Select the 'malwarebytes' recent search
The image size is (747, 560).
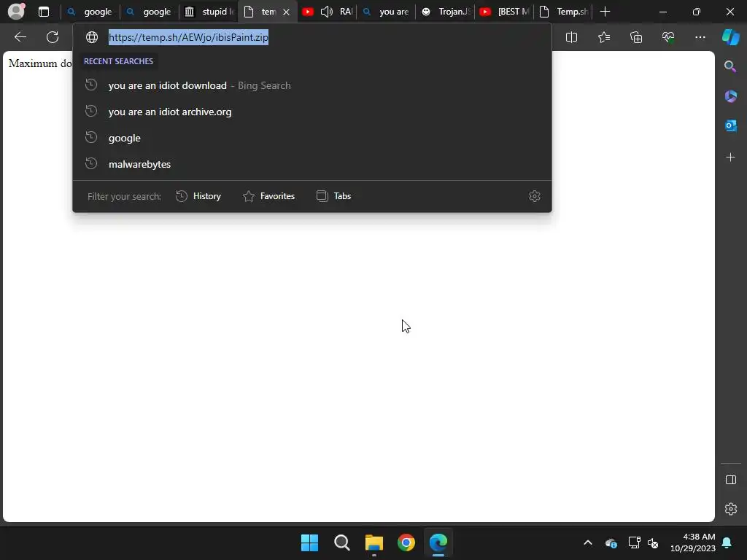pos(312,164)
